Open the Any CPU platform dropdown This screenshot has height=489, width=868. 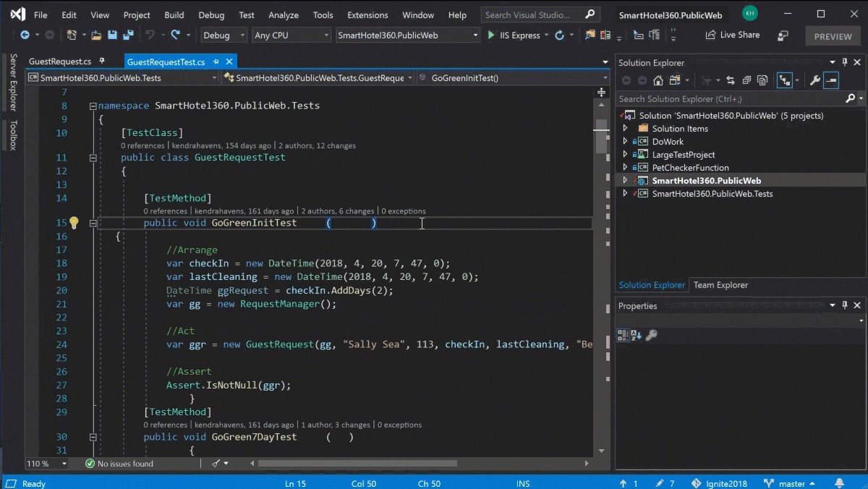291,35
